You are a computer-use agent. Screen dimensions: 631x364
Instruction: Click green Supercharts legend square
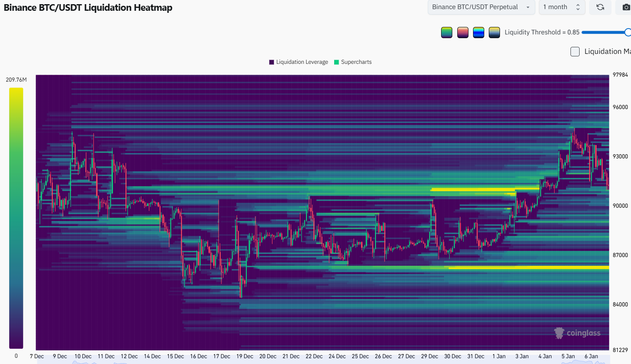pyautogui.click(x=337, y=62)
